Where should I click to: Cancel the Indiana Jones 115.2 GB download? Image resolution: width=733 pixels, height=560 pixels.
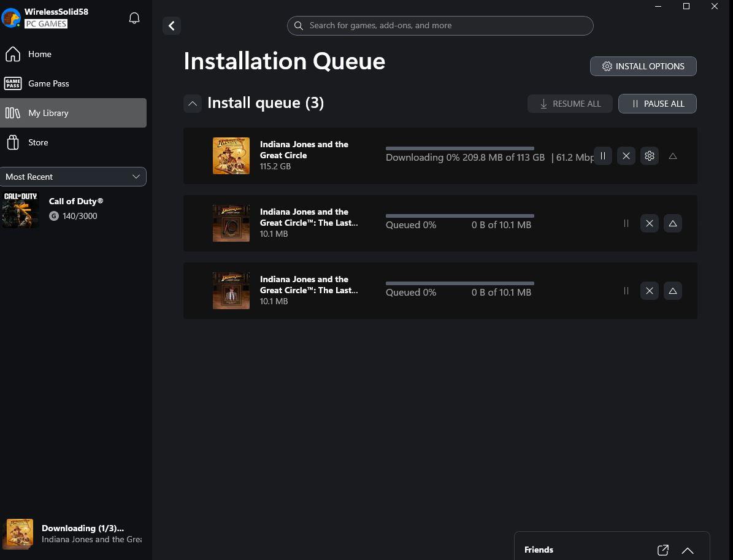pyautogui.click(x=626, y=156)
